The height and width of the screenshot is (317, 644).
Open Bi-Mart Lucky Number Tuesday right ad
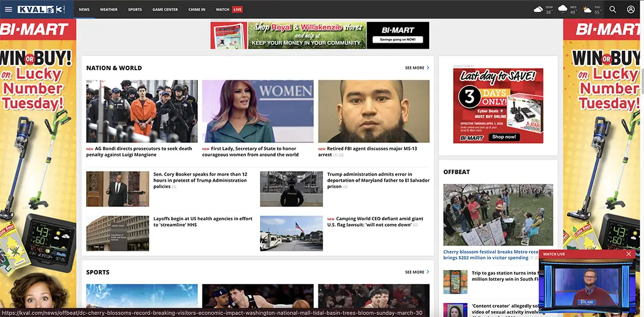pyautogui.click(x=601, y=165)
